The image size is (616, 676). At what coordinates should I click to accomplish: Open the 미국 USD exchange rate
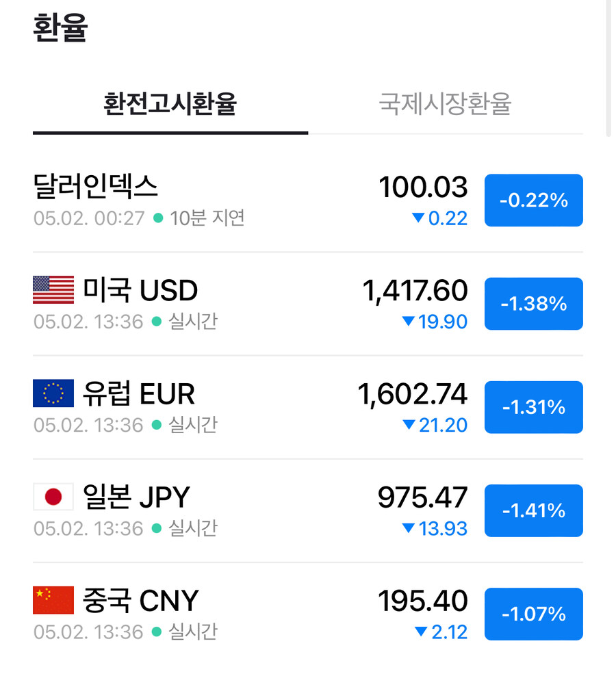click(x=308, y=304)
